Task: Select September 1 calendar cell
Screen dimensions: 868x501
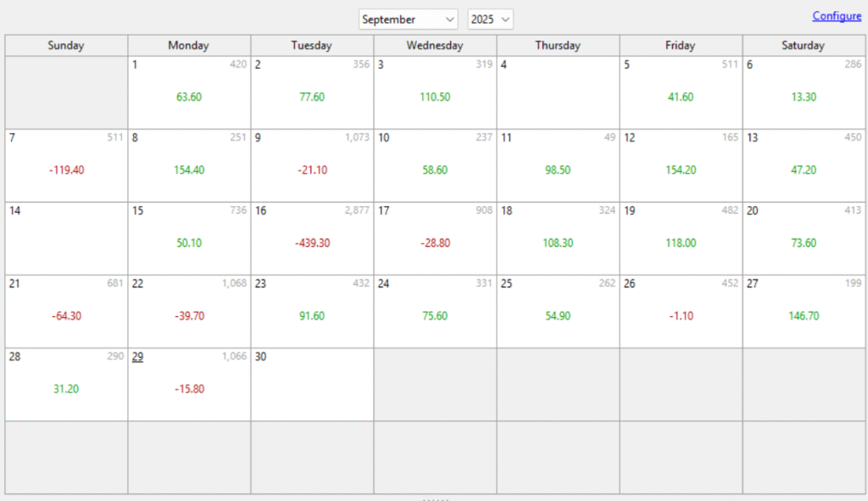Action: 189,92
